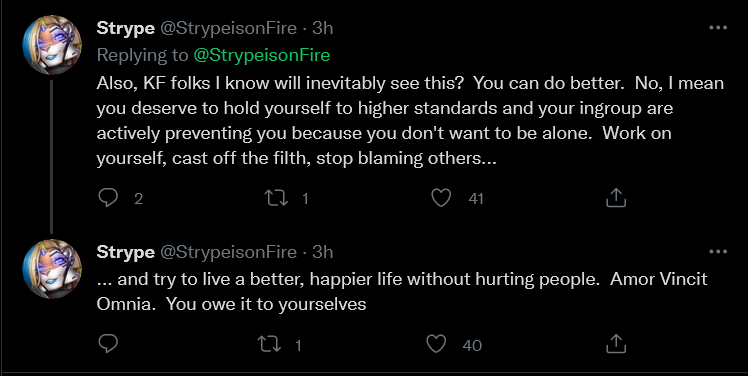Like the second tweet with 40 likes
Viewport: 748px width, 376px height.
(436, 344)
